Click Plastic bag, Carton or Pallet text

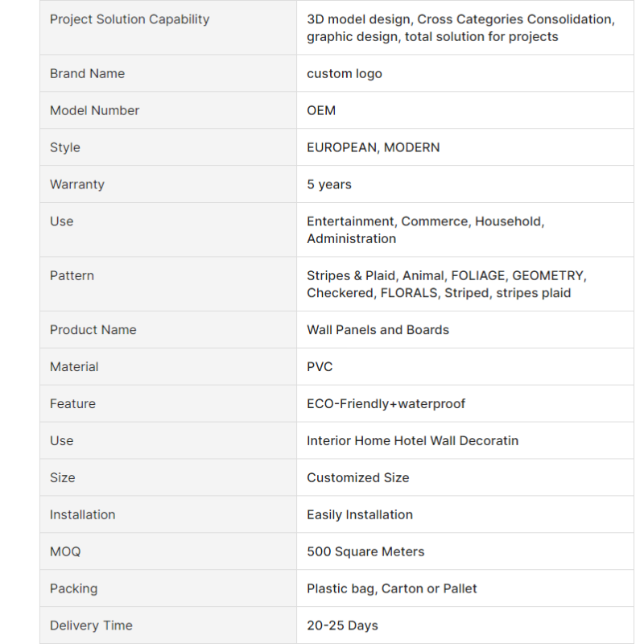pyautogui.click(x=392, y=588)
